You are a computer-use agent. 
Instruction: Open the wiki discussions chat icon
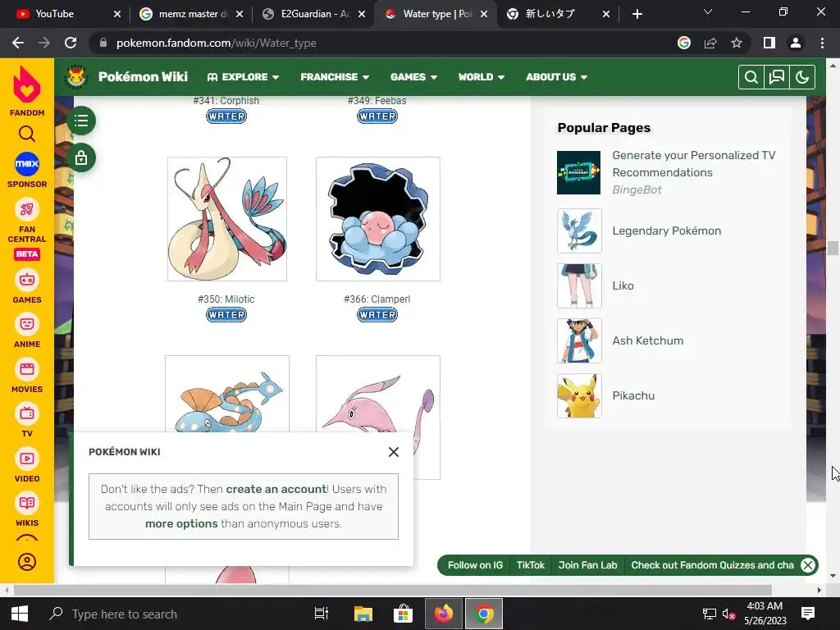[777, 77]
